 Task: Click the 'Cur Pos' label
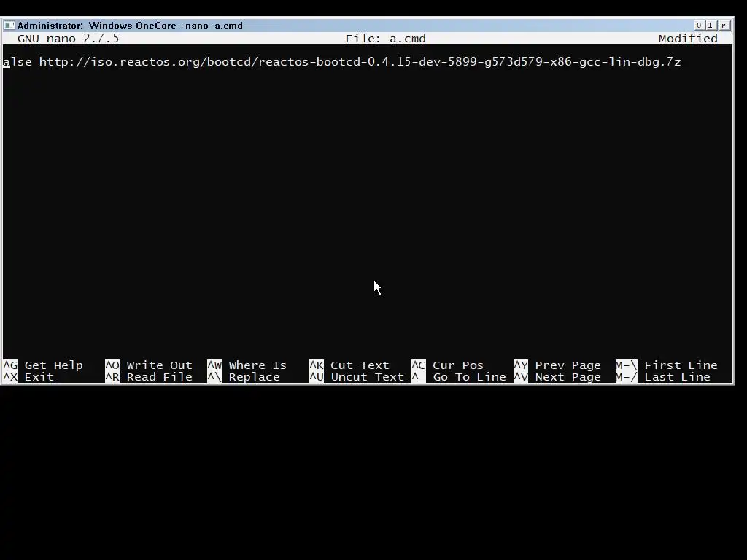pyautogui.click(x=458, y=365)
